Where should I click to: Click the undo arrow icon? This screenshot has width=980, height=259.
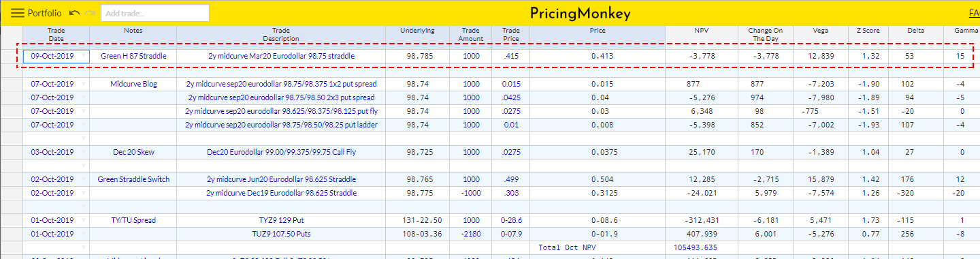75,13
